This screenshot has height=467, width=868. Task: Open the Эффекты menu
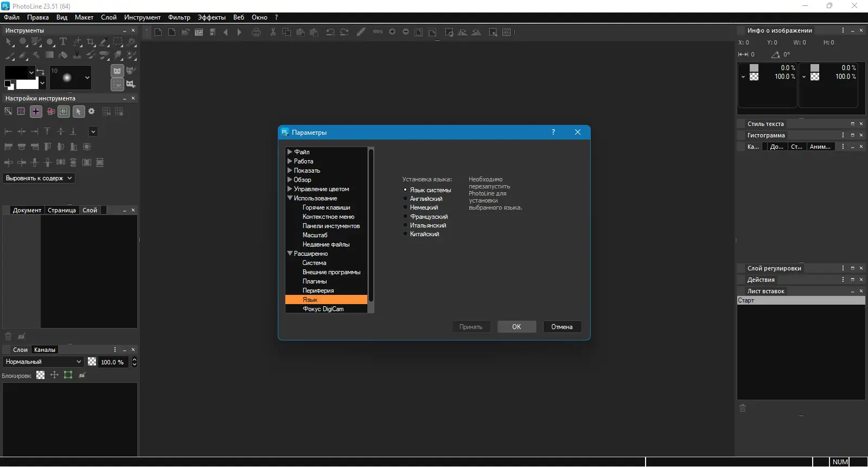pos(212,17)
